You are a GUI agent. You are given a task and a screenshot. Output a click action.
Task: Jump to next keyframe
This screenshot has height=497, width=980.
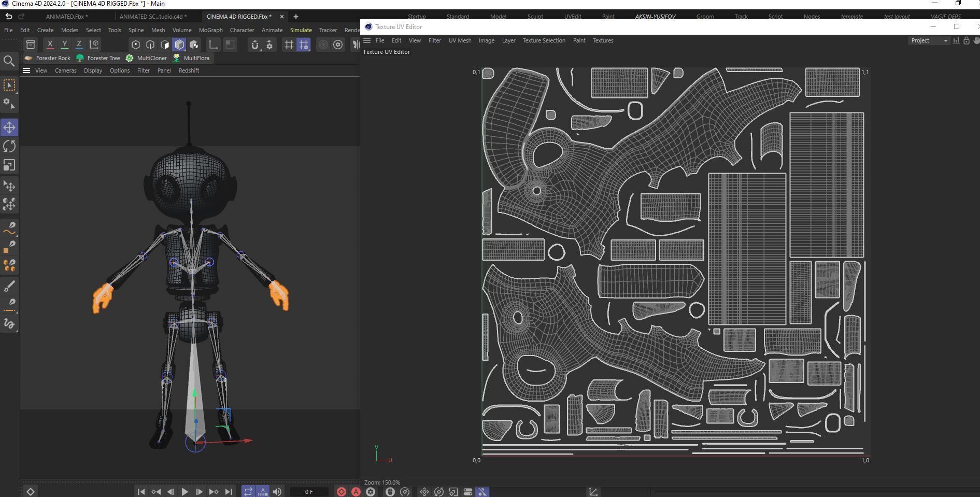pos(214,492)
